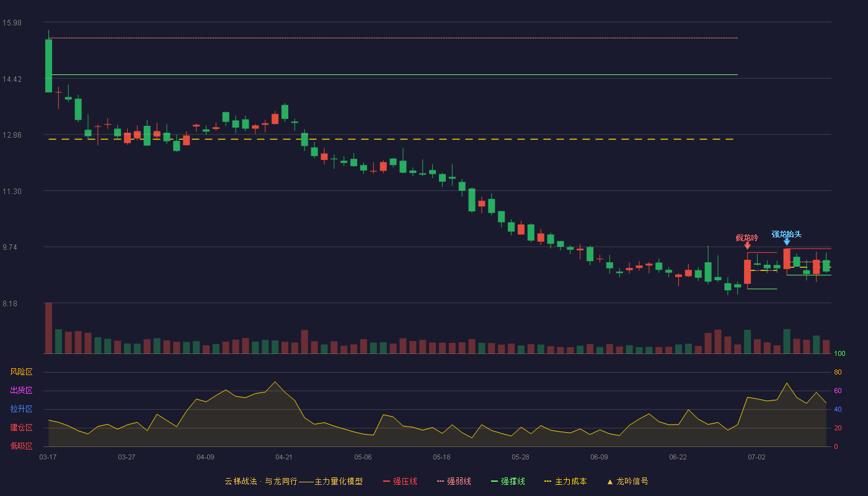Click the magenta 60 indicator scale label
Screen dimensions: 868x496
coord(838,391)
